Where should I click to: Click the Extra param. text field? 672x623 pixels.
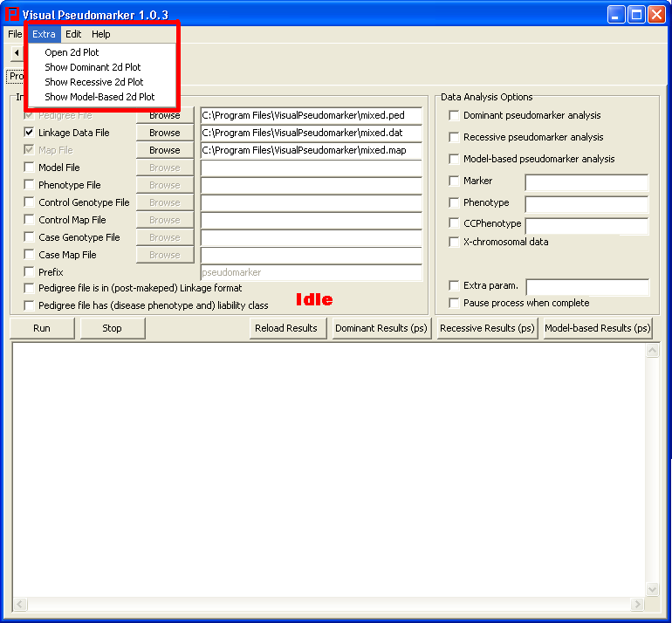point(587,287)
